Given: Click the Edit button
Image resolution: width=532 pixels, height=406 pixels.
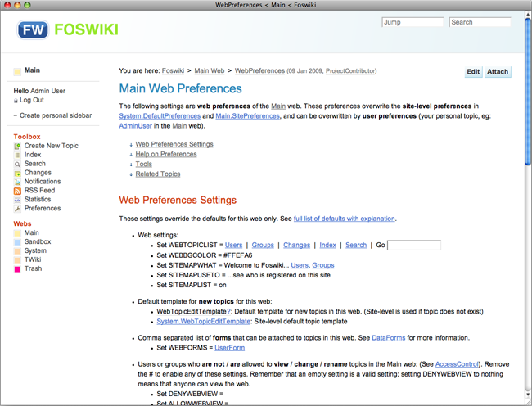Looking at the screenshot, I should (473, 71).
